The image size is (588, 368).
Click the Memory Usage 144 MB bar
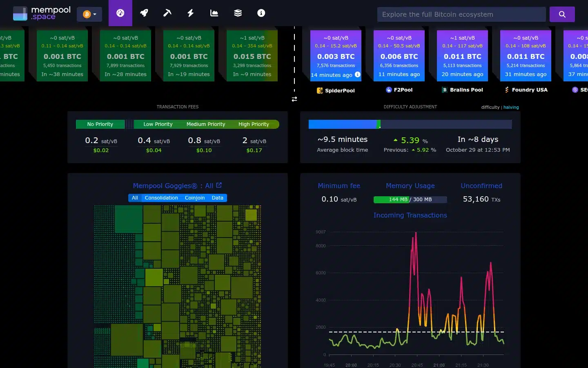coord(410,200)
